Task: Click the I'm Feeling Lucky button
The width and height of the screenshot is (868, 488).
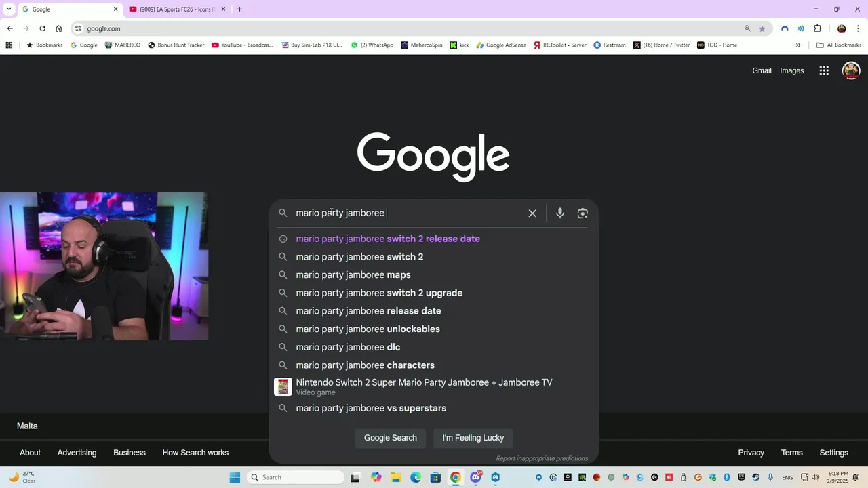Action: [473, 438]
